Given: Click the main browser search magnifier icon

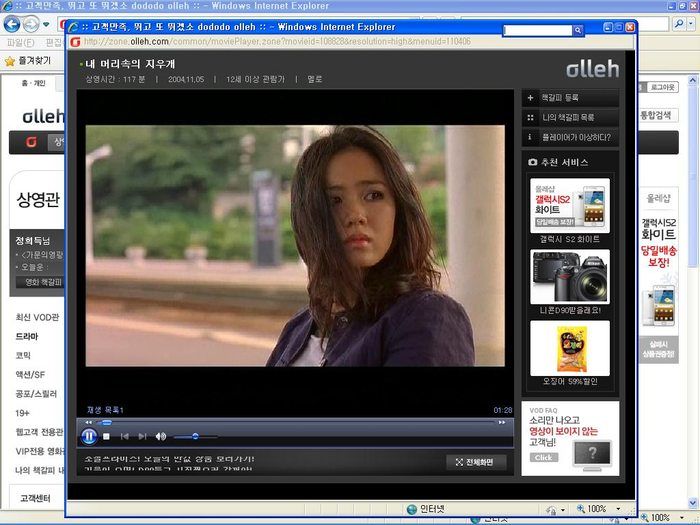Looking at the screenshot, I should (679, 24).
